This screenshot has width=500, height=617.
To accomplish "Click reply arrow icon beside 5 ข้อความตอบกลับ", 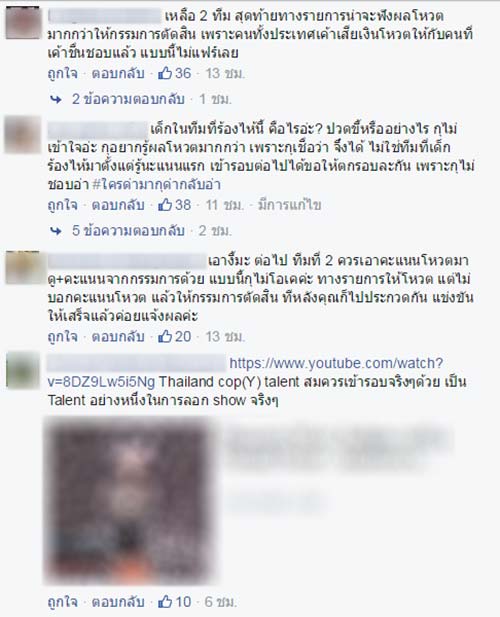I will point(56,231).
